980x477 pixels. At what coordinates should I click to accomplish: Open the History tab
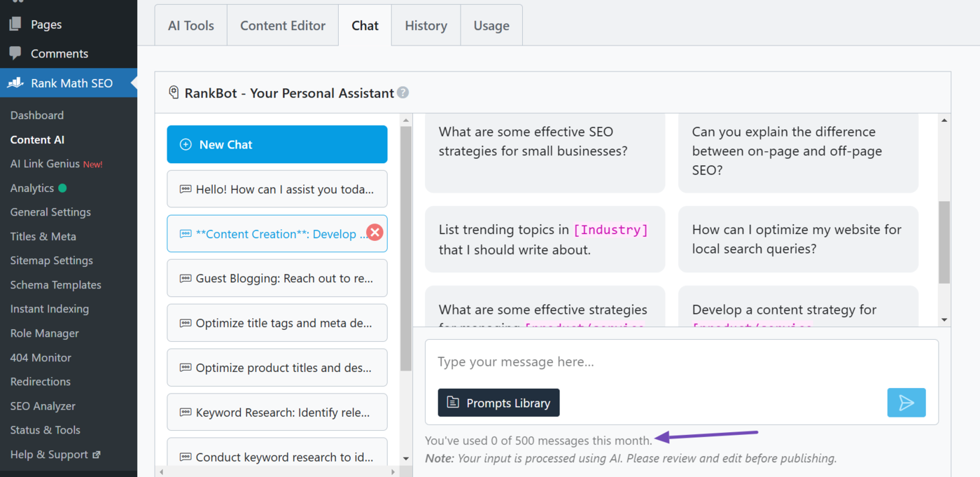click(426, 25)
